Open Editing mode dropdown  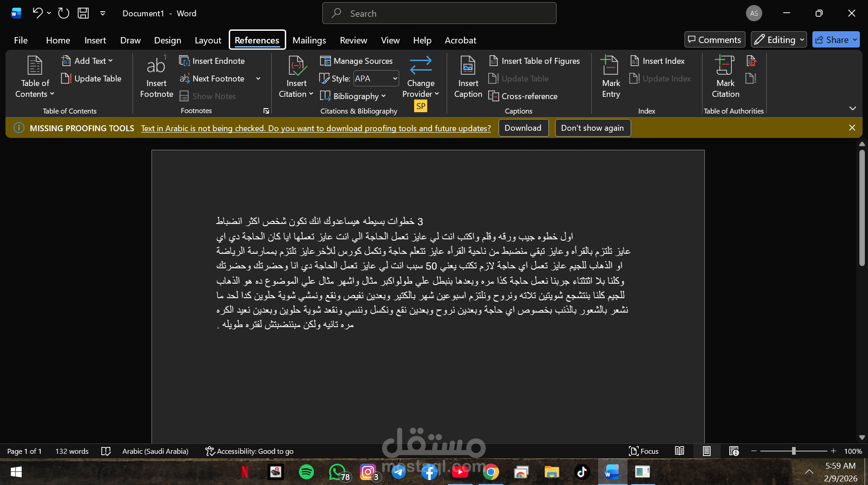pyautogui.click(x=778, y=39)
